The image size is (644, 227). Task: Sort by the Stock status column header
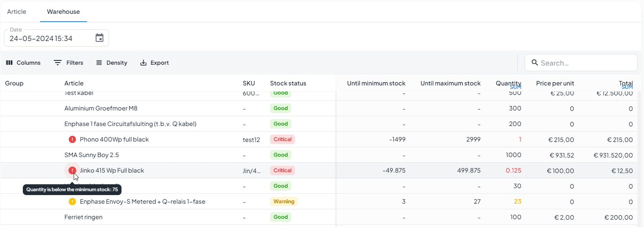[x=288, y=83]
